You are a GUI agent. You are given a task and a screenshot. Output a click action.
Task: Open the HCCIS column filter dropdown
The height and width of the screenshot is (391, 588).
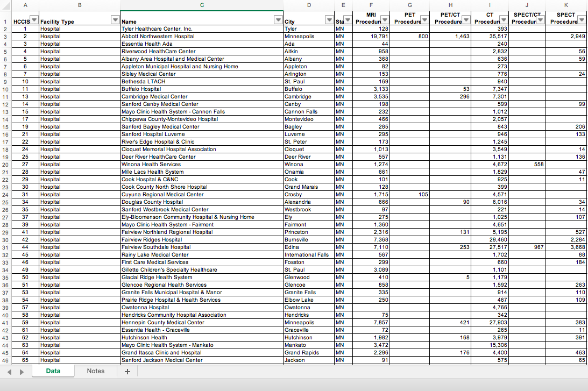pyautogui.click(x=34, y=20)
